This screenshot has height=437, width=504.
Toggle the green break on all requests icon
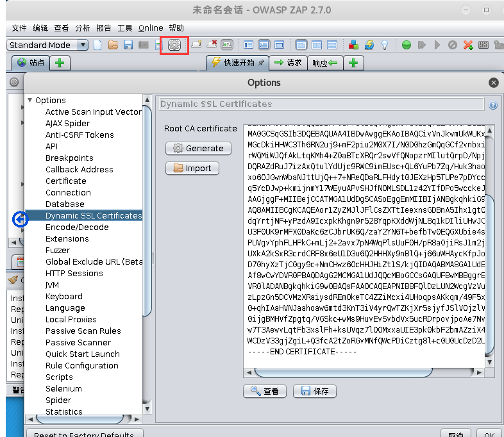[x=407, y=45]
